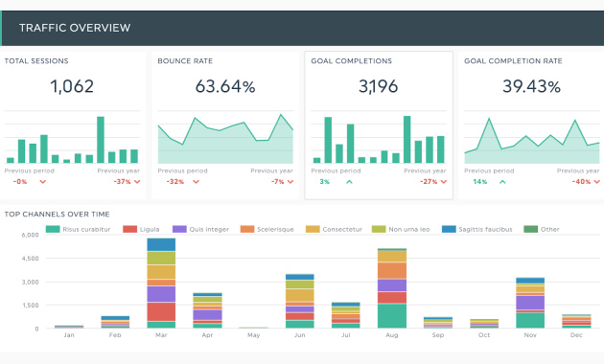
Task: Toggle the Consectetur legend label
Action: 342,229
